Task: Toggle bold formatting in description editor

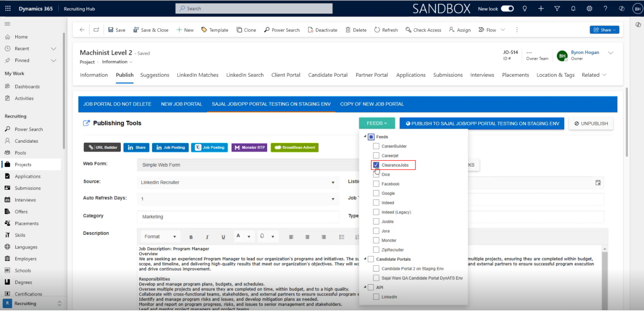Action: [x=191, y=237]
